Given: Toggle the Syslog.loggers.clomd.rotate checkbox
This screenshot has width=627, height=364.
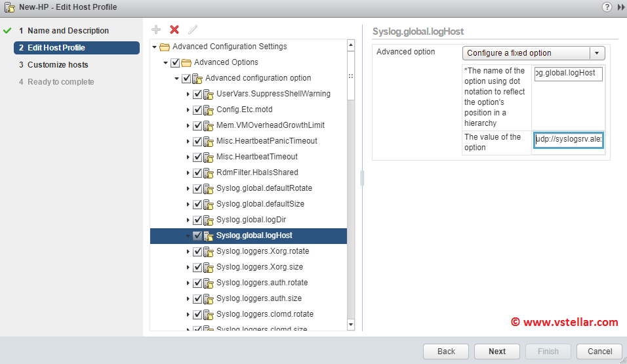Looking at the screenshot, I should tap(197, 314).
